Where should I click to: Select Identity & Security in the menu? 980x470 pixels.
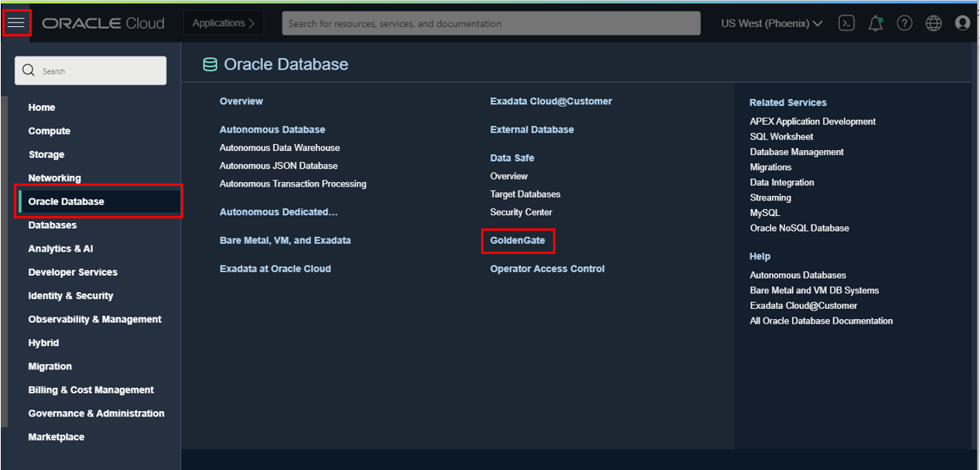tap(70, 296)
